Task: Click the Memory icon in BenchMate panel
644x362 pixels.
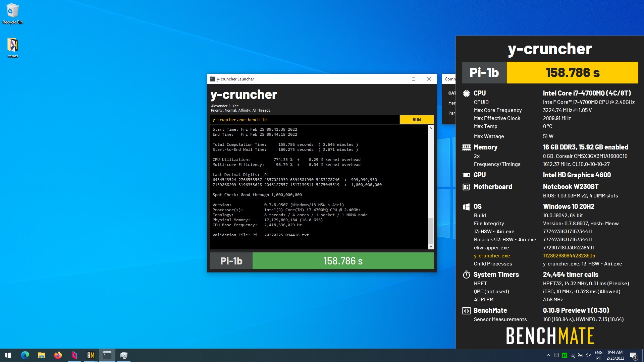Action: (x=466, y=147)
